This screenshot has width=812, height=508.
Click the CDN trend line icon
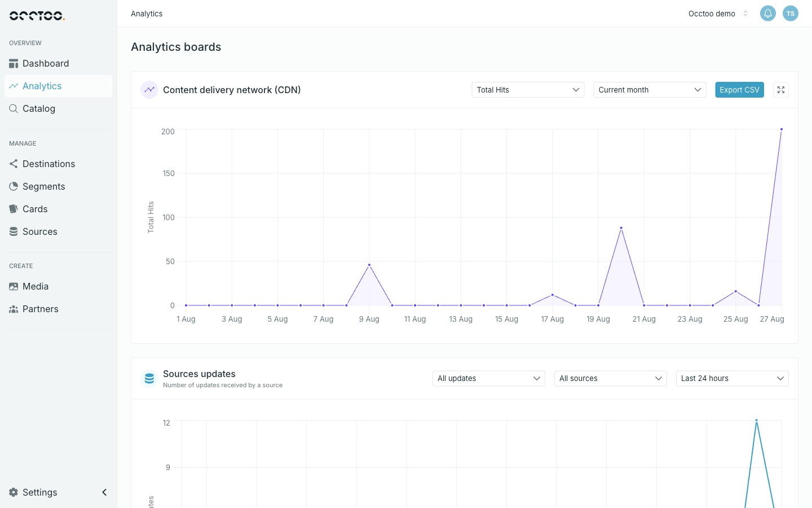pyautogui.click(x=149, y=90)
